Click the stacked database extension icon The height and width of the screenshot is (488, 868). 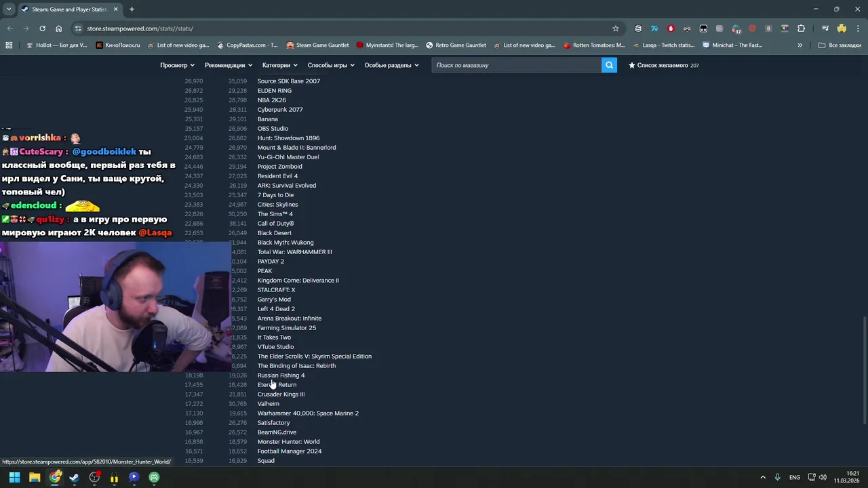(x=638, y=28)
